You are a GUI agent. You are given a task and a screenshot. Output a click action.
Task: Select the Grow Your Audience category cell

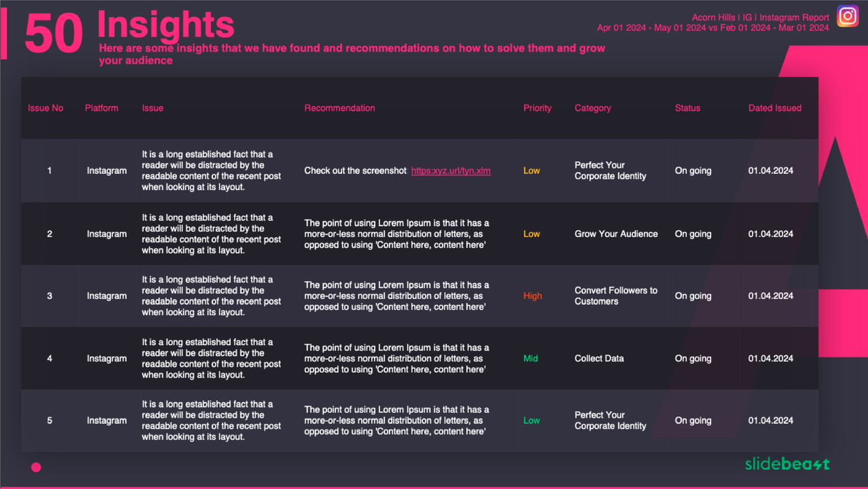(616, 234)
